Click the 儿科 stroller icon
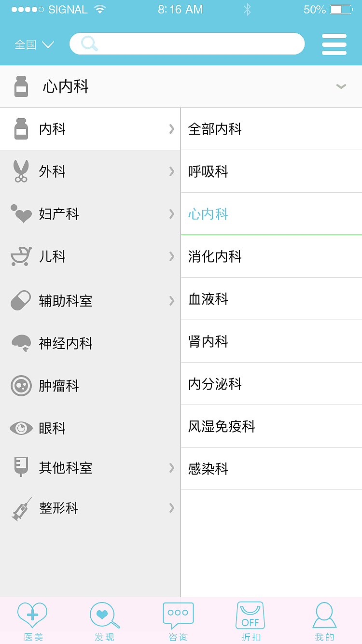Screen dimensions: 362x644 (21, 257)
